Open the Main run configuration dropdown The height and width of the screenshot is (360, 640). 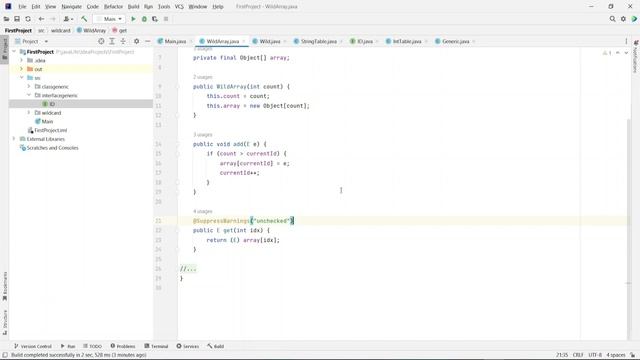pyautogui.click(x=109, y=19)
